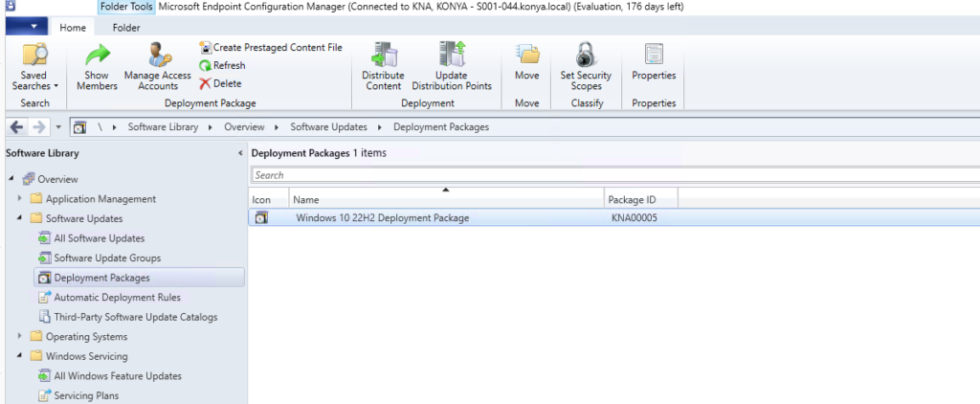Click the Servicing Plans tree icon
Screen dimensions: 980x404
(44, 396)
